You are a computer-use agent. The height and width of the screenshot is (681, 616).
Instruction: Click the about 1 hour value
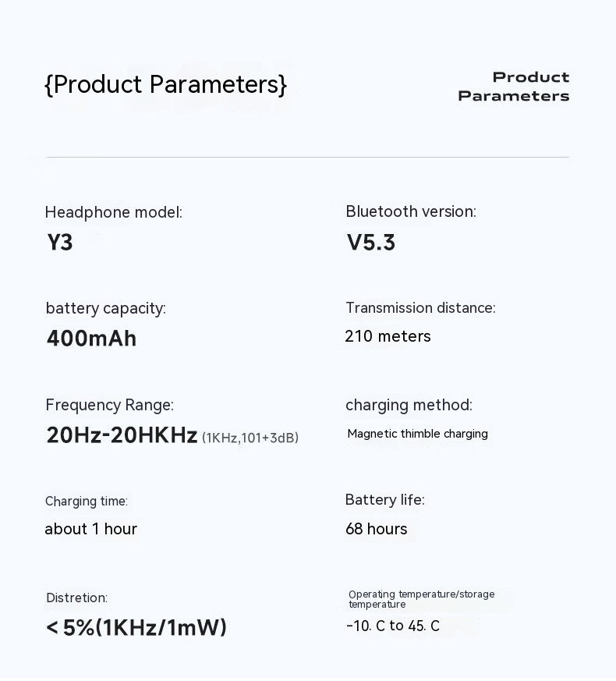[x=90, y=529]
